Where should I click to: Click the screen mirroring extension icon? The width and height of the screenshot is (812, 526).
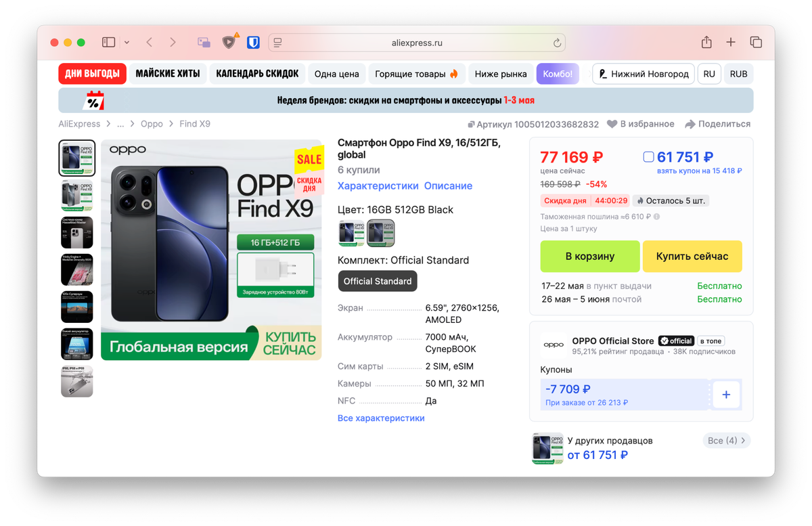[x=204, y=43]
